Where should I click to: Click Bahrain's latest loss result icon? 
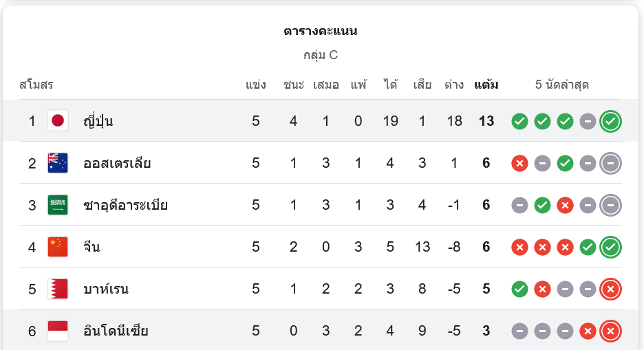point(610,289)
